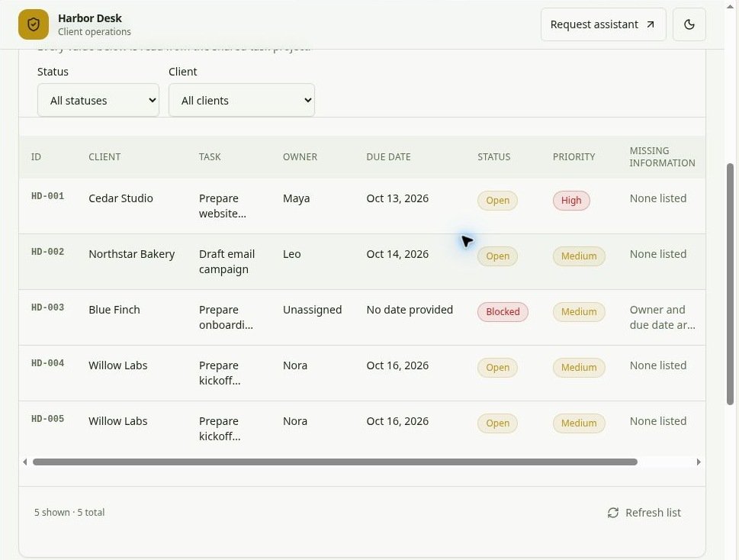Click the horizontal scrollbar thumb under the table
Image resolution: width=739 pixels, height=560 pixels.
(x=335, y=462)
